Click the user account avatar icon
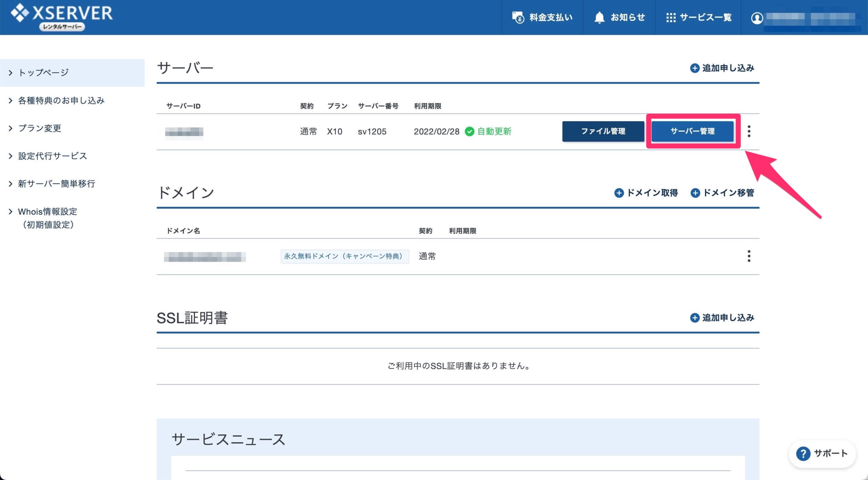 pyautogui.click(x=757, y=18)
